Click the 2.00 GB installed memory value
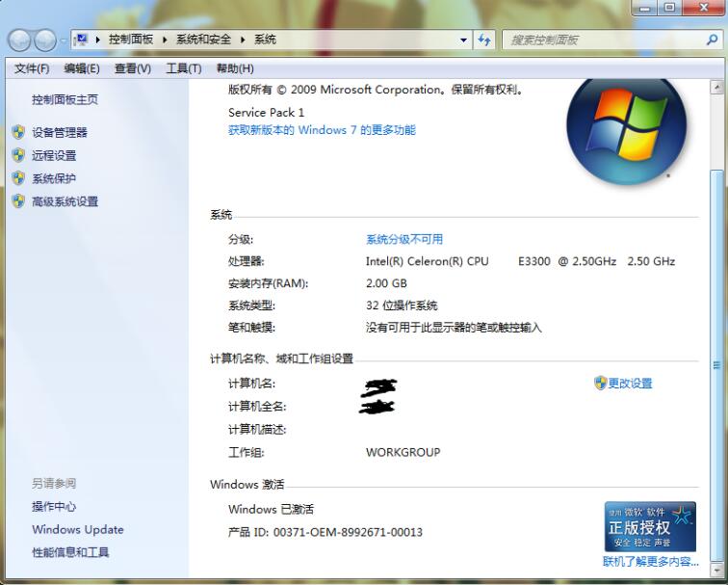 [386, 283]
